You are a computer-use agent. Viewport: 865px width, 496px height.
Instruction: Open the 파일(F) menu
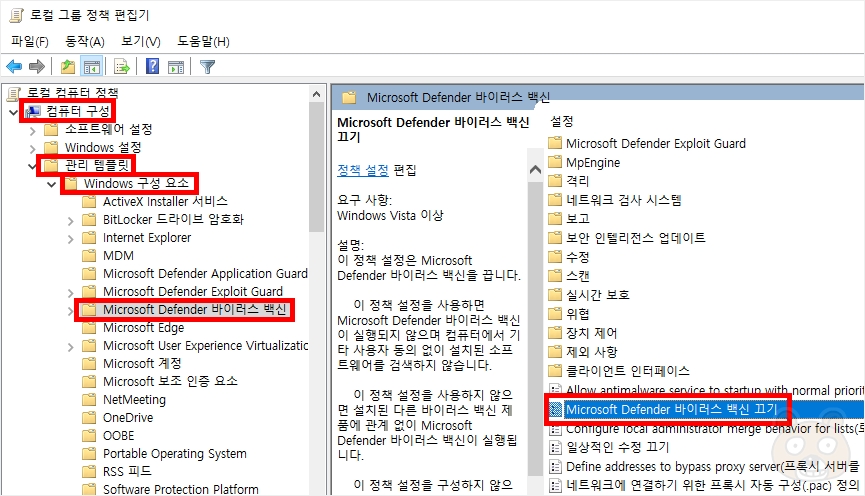pyautogui.click(x=30, y=41)
